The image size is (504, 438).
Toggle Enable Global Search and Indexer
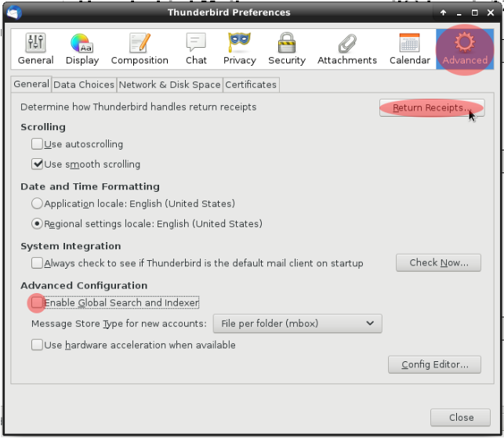37,302
